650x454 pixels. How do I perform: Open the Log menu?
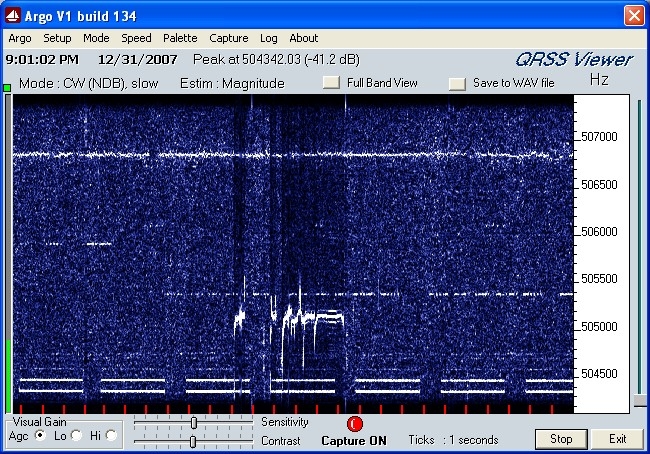pyautogui.click(x=269, y=38)
